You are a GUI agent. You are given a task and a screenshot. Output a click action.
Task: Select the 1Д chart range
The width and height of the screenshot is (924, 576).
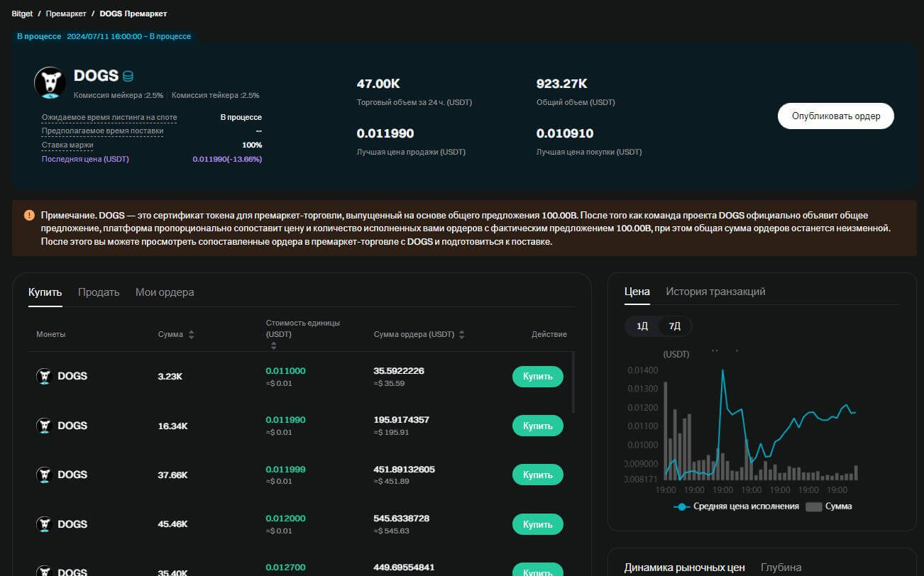coord(642,326)
